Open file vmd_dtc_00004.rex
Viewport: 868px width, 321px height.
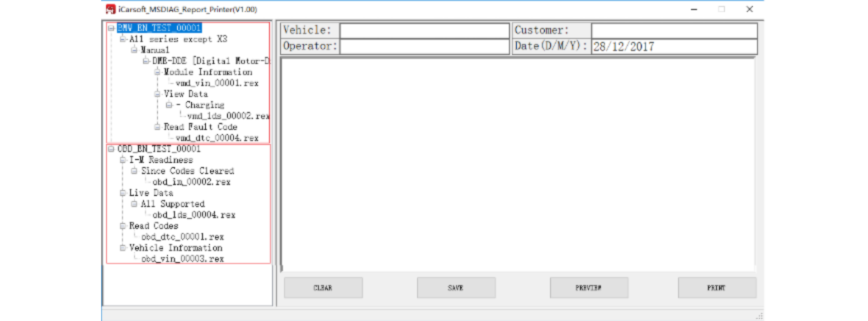click(217, 138)
